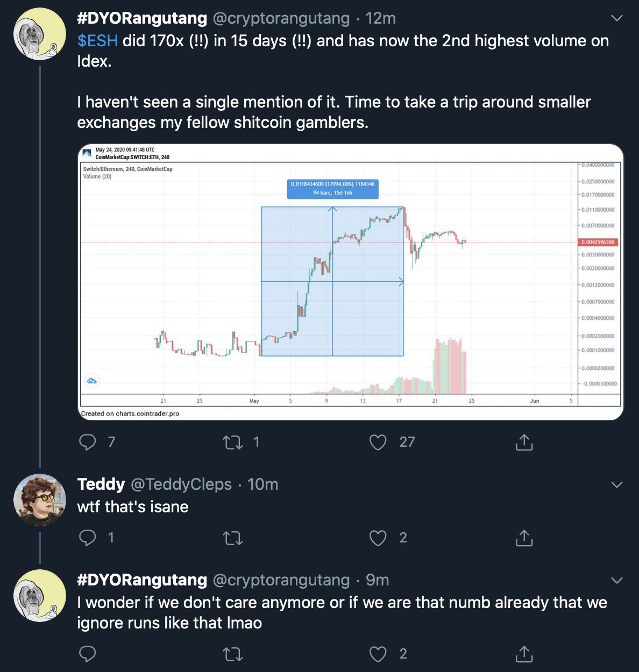Retweet the 'ignore runs like that' tweet

(232, 654)
